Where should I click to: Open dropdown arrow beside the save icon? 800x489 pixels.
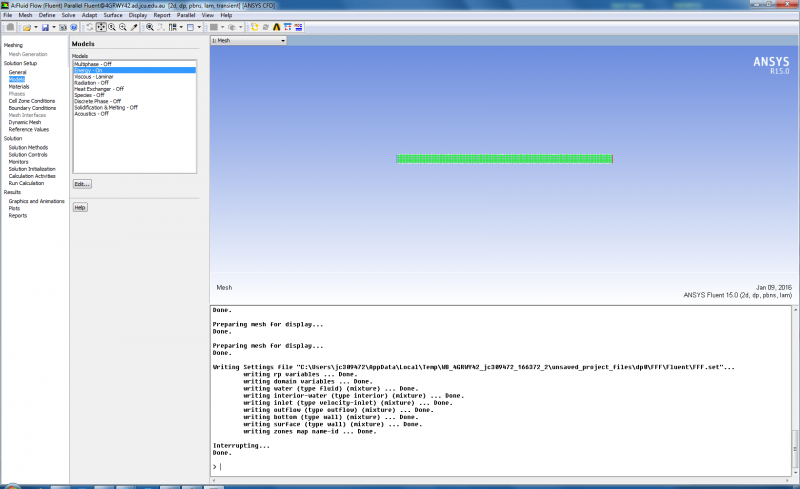[54, 27]
